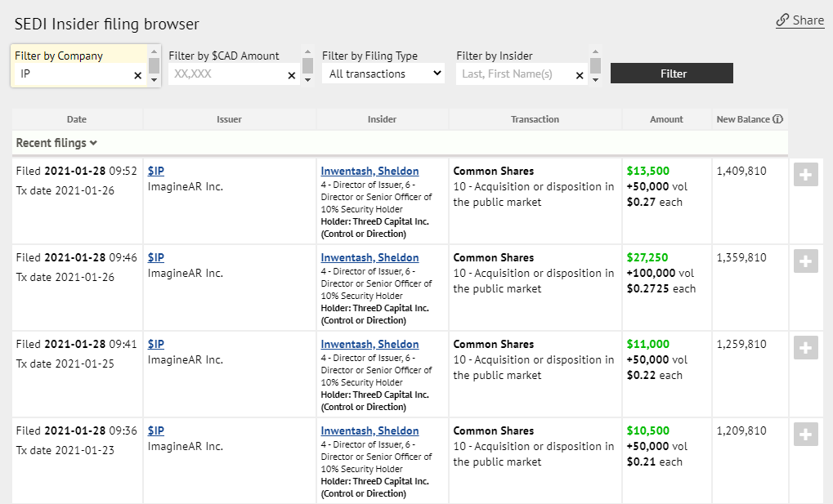Open the Filing Type dropdown
This screenshot has height=504, width=833.
pos(383,74)
